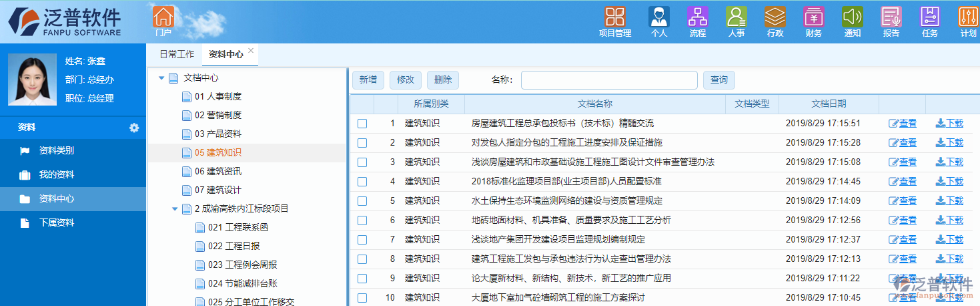
Task: Click the 名称 search input field
Action: (x=608, y=80)
